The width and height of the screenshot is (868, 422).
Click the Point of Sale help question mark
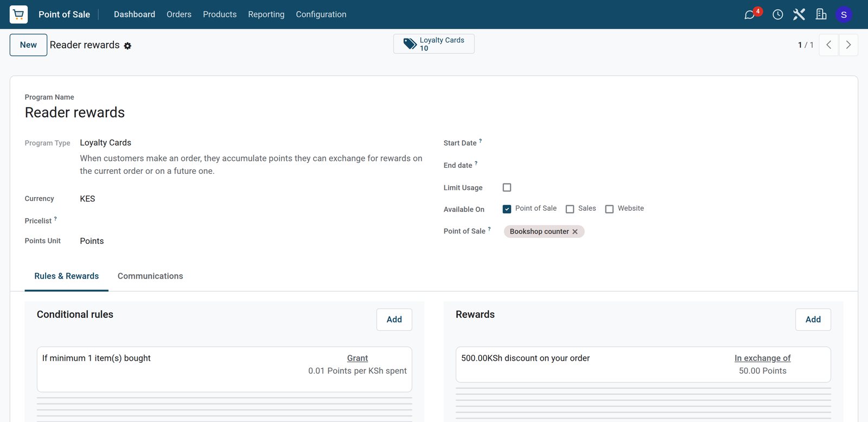[489, 229]
